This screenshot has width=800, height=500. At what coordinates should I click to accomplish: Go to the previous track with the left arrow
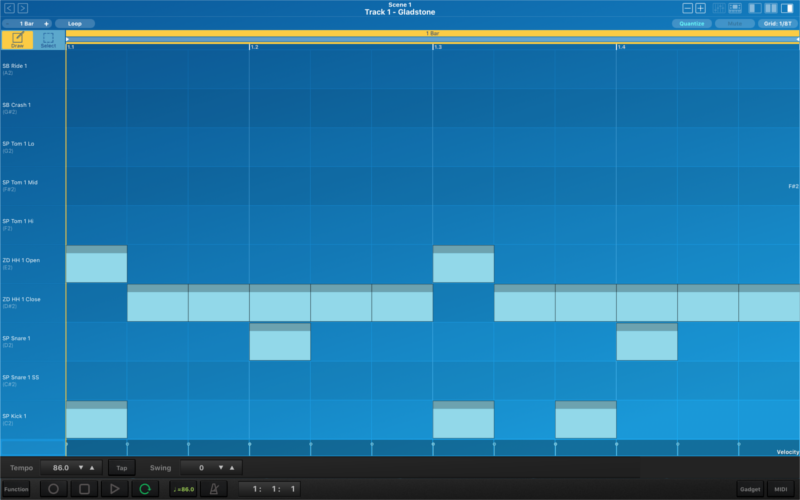9,8
